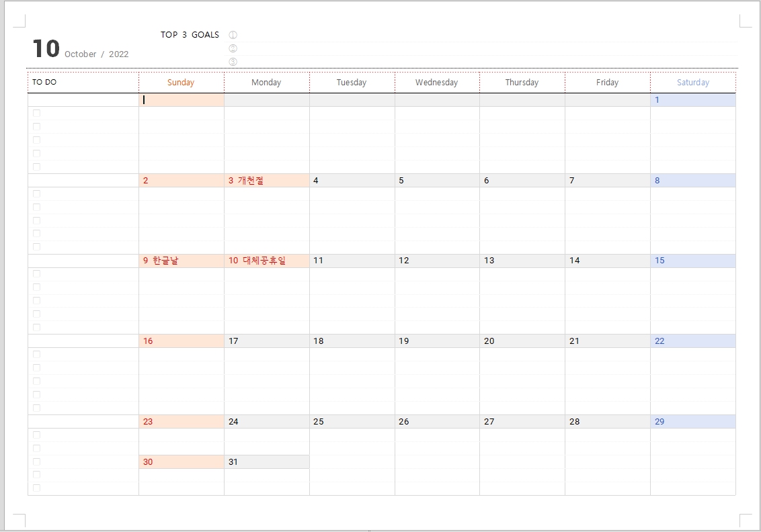The width and height of the screenshot is (761, 532).
Task: Click the date 6 cell
Action: [x=522, y=181]
